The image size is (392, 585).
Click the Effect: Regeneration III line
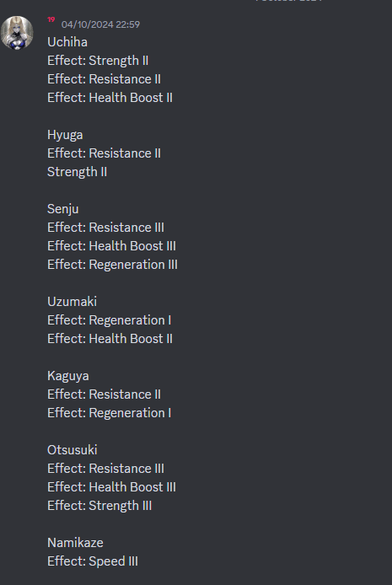(x=113, y=265)
